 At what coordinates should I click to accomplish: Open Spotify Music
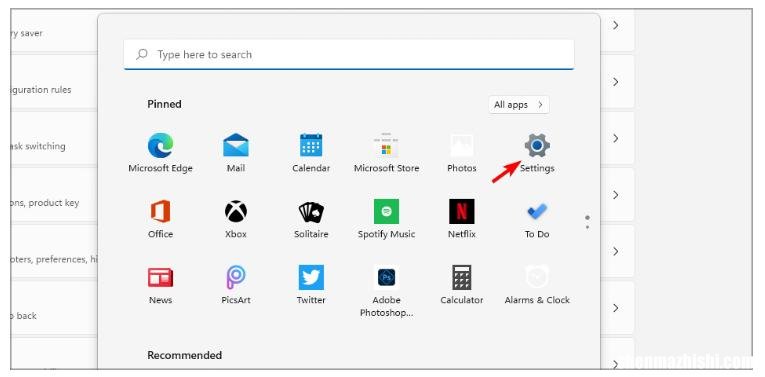pos(386,218)
